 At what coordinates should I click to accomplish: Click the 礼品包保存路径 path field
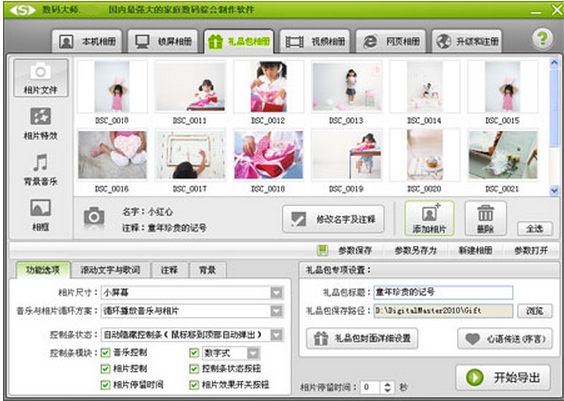click(443, 311)
